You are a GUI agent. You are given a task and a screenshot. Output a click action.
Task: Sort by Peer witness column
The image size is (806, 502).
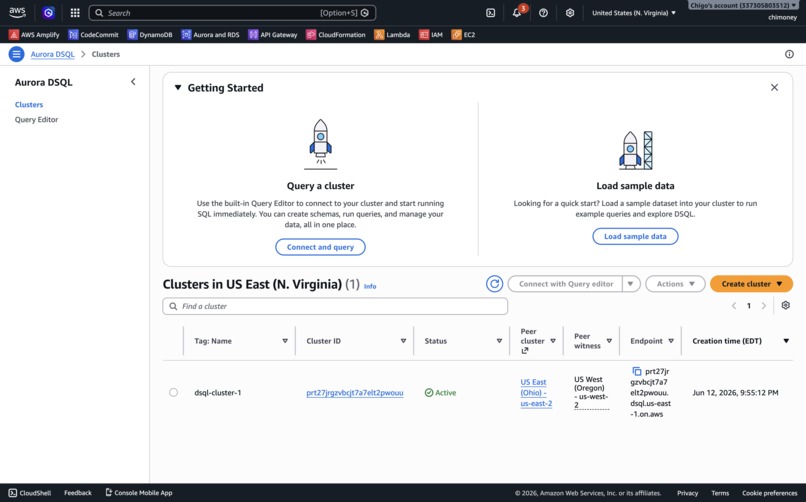[609, 341]
